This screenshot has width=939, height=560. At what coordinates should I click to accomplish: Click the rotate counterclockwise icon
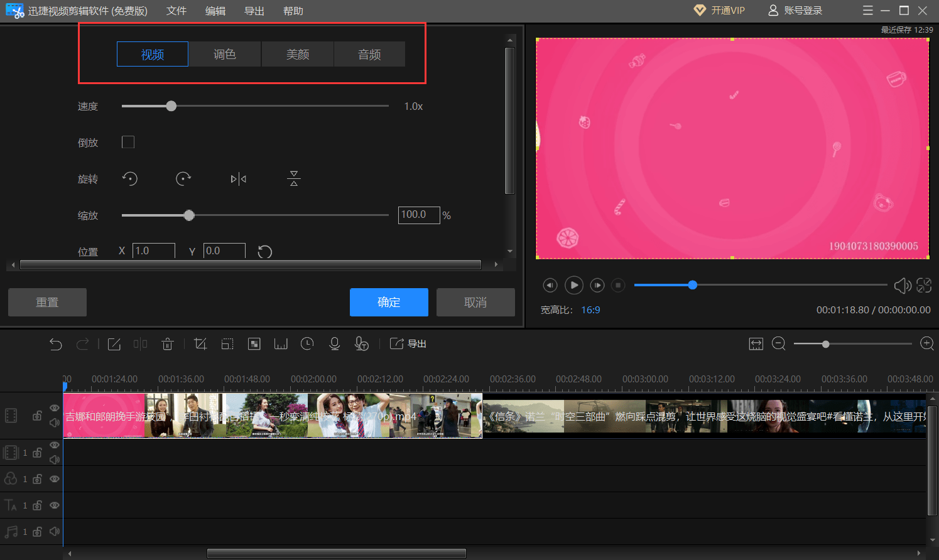[130, 179]
